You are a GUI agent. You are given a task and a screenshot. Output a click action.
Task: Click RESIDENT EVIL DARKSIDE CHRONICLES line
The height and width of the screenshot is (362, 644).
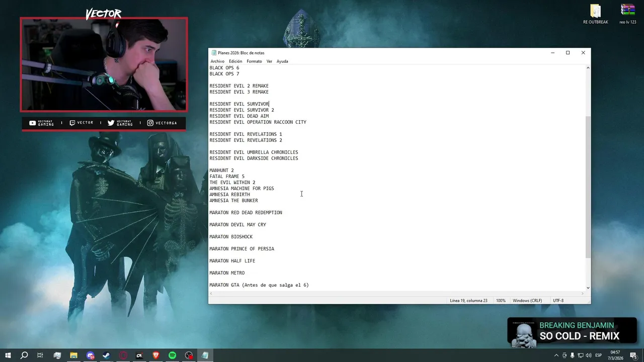coord(254,158)
